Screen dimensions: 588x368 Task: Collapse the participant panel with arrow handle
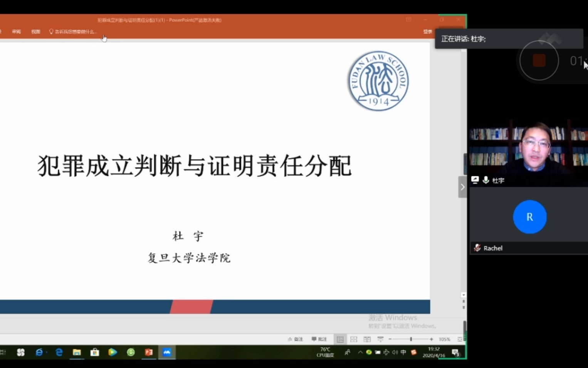(462, 187)
